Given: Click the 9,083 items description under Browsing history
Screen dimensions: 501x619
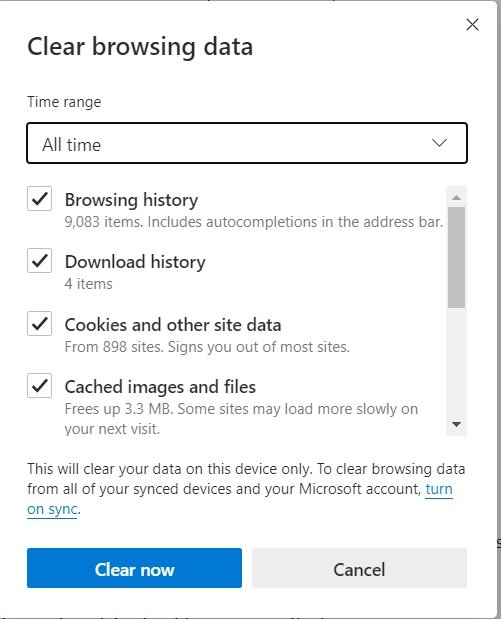Looking at the screenshot, I should [x=254, y=222].
